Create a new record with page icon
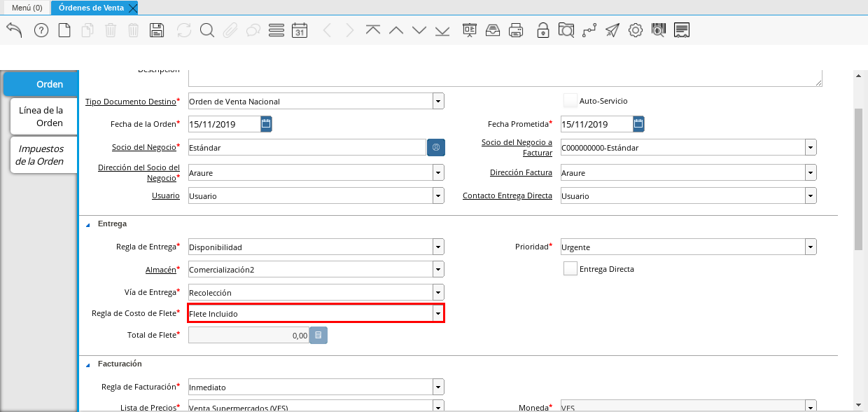Screen dimensions: 868x412 64,30
